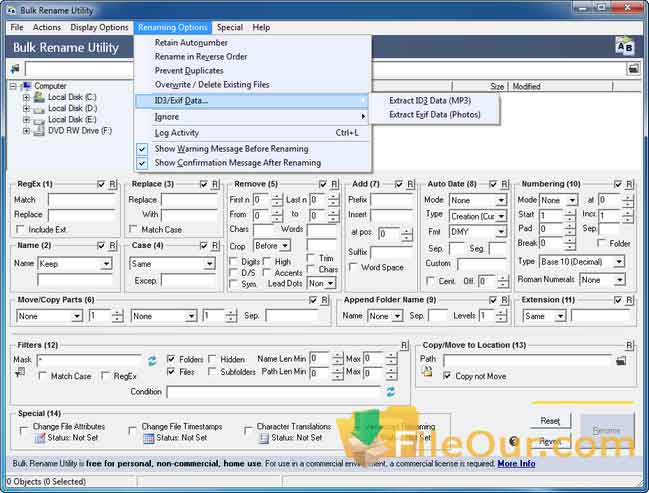Click the Computer icon in the tree
Image resolution: width=649 pixels, height=493 pixels.
pyautogui.click(x=27, y=86)
